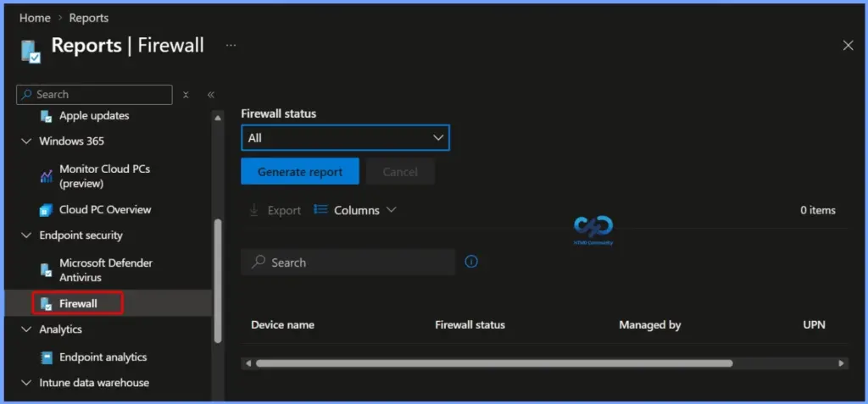The image size is (868, 404).
Task: Click the 0 items count
Action: pyautogui.click(x=818, y=210)
